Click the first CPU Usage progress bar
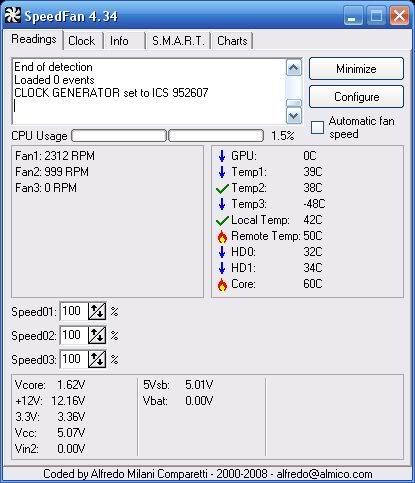415x483 pixels. coord(119,136)
